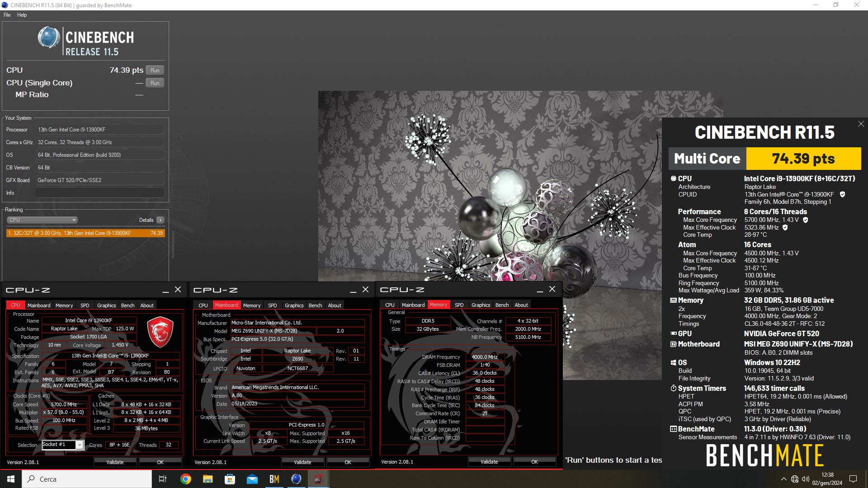
Task: Open Graphics tab in third CPU-Z window
Action: click(481, 305)
